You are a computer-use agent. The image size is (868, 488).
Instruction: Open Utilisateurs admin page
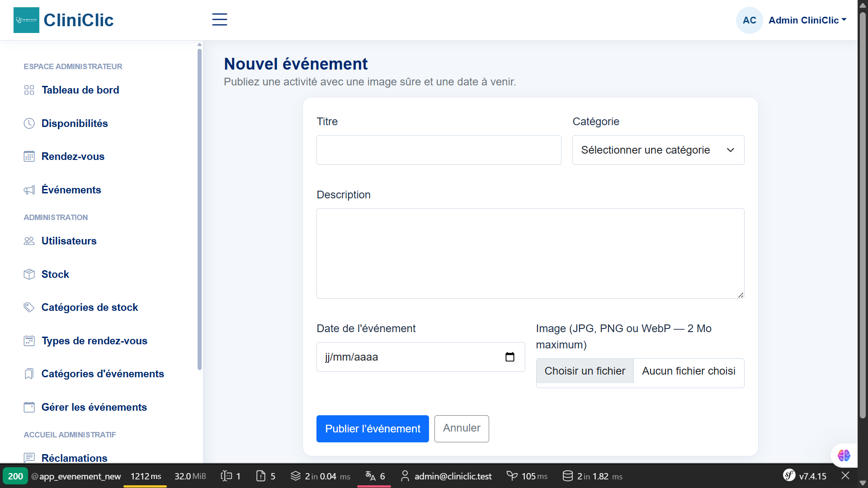pyautogui.click(x=69, y=241)
